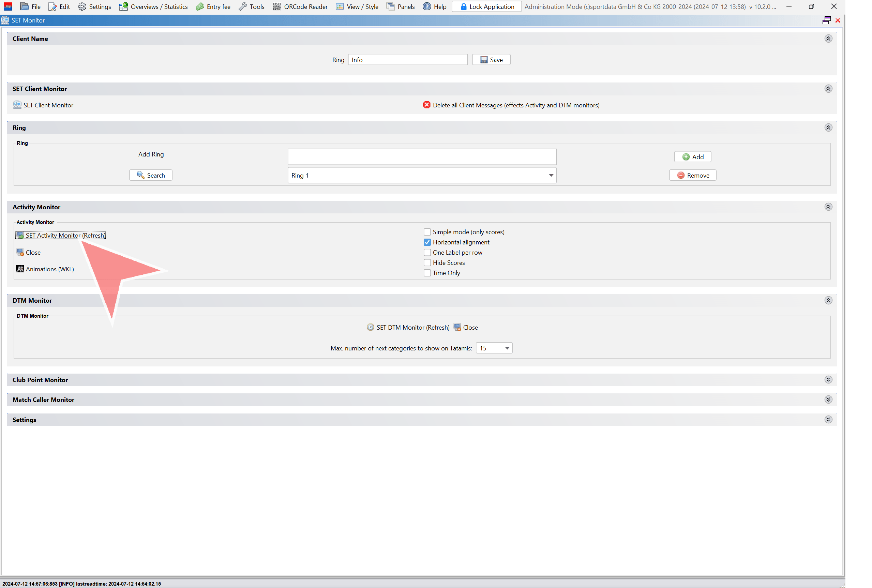Viewport: 872px width, 588px height.
Task: Close the SET Monitor panel with the red X
Action: point(838,20)
